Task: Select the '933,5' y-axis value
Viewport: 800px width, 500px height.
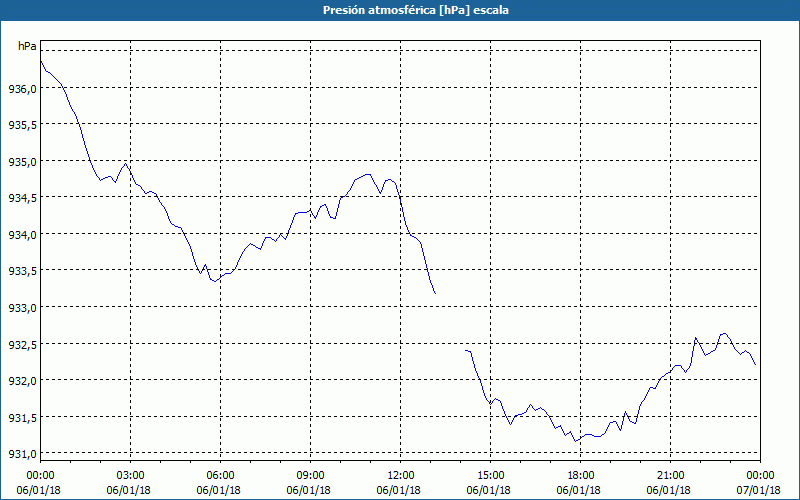Action: [22, 270]
